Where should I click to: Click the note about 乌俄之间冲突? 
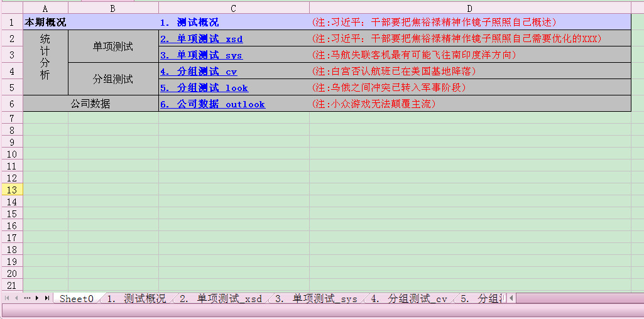389,88
